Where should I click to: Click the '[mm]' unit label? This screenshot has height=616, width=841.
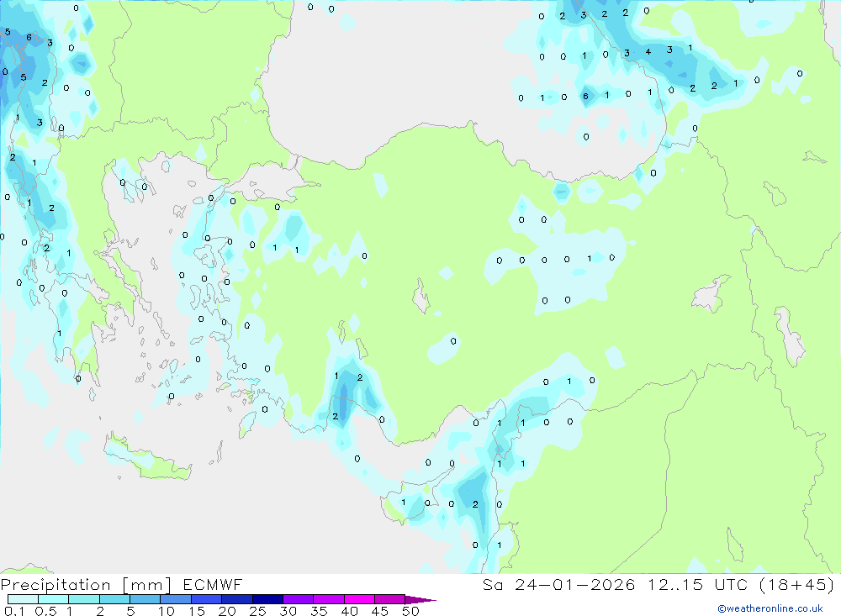(146, 585)
